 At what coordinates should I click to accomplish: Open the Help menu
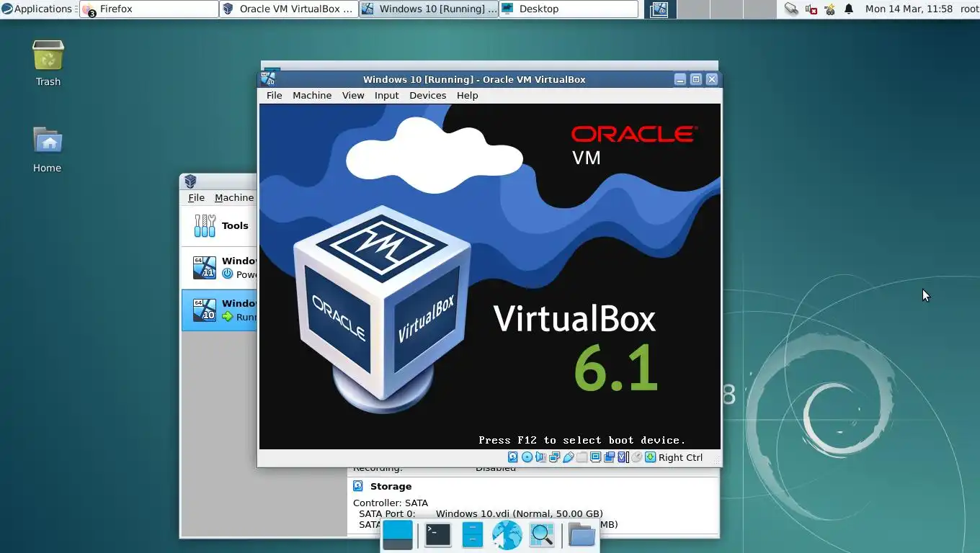(467, 95)
